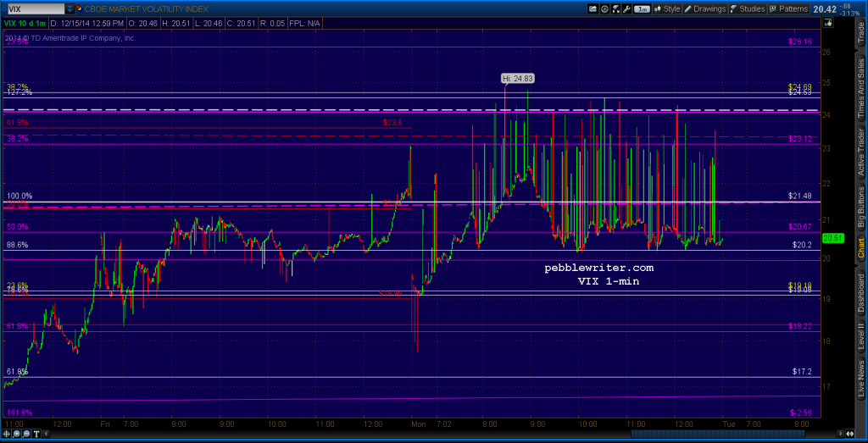Click the $23.12 Fibonacci level label

click(800, 138)
